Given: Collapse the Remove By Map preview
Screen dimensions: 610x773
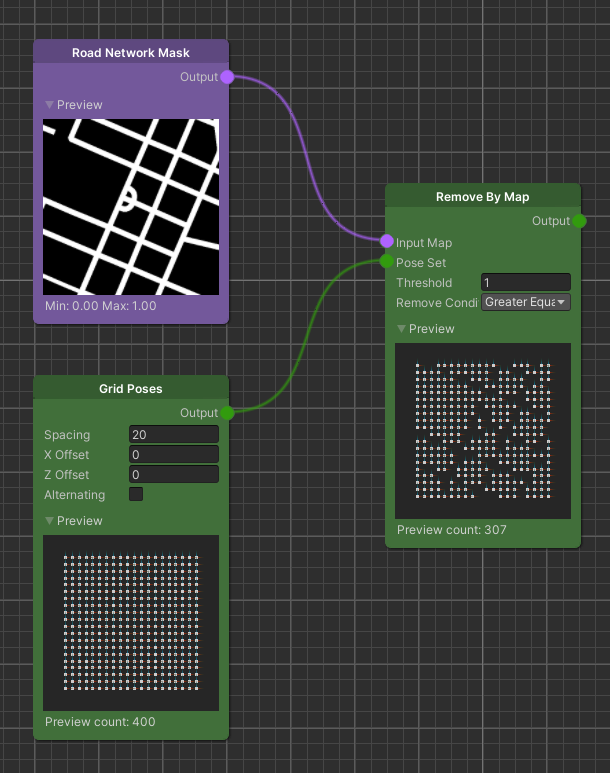Looking at the screenshot, I should [402, 329].
